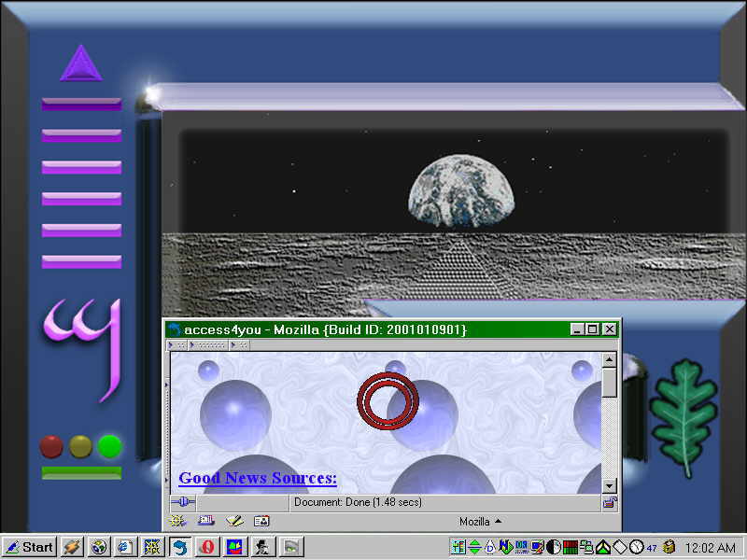Open the Mail component icon
Viewport: 747px width, 560px height.
205,521
